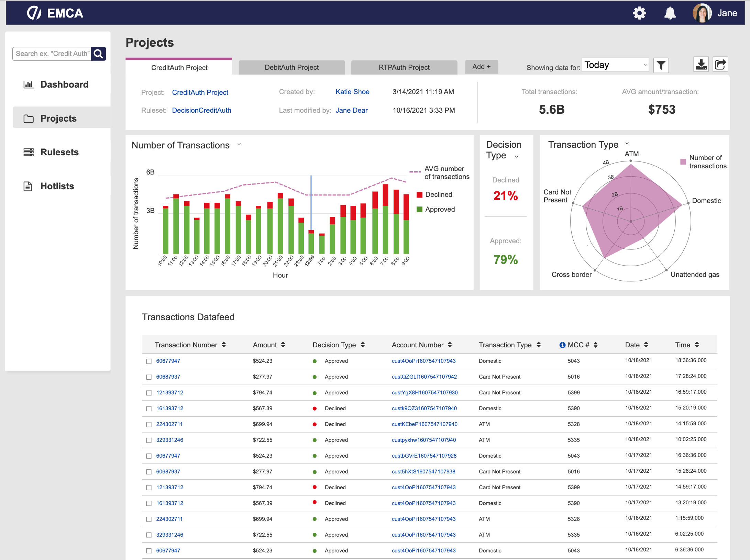Tick the checkbox for transaction 329331246 at 10:02:25

(149, 440)
